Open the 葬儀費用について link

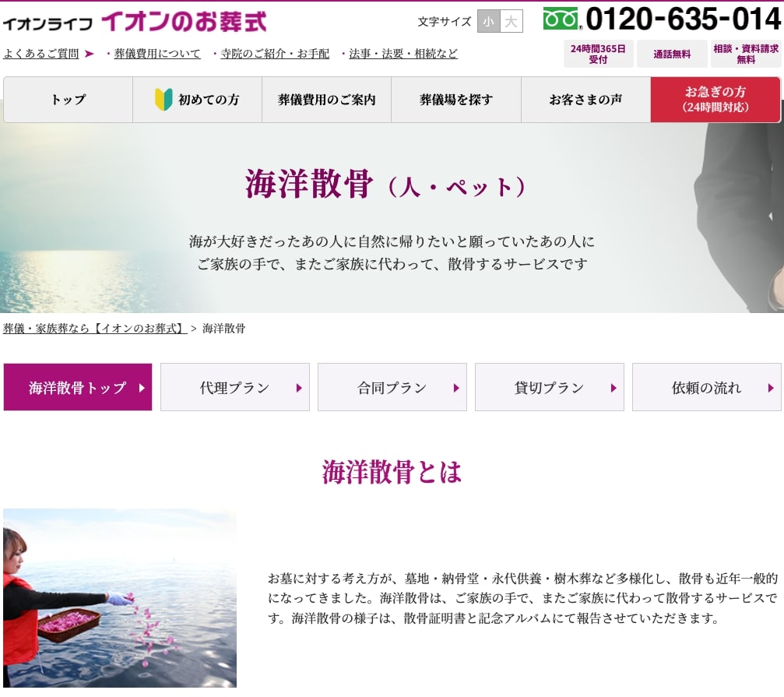coord(157,54)
